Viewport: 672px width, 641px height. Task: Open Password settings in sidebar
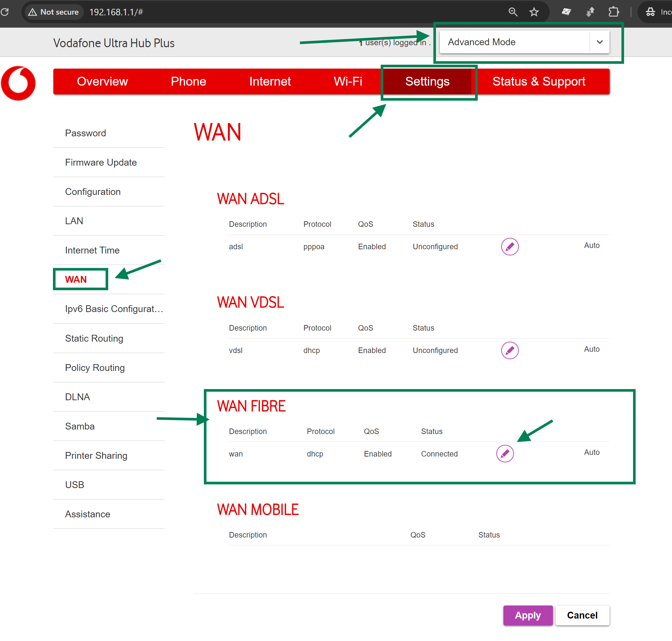click(x=109, y=133)
